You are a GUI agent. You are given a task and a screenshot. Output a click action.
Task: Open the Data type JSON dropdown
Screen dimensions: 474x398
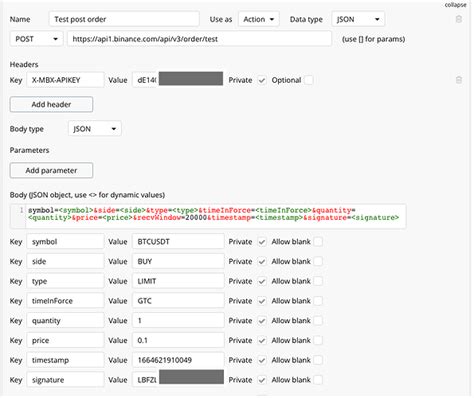click(x=358, y=19)
